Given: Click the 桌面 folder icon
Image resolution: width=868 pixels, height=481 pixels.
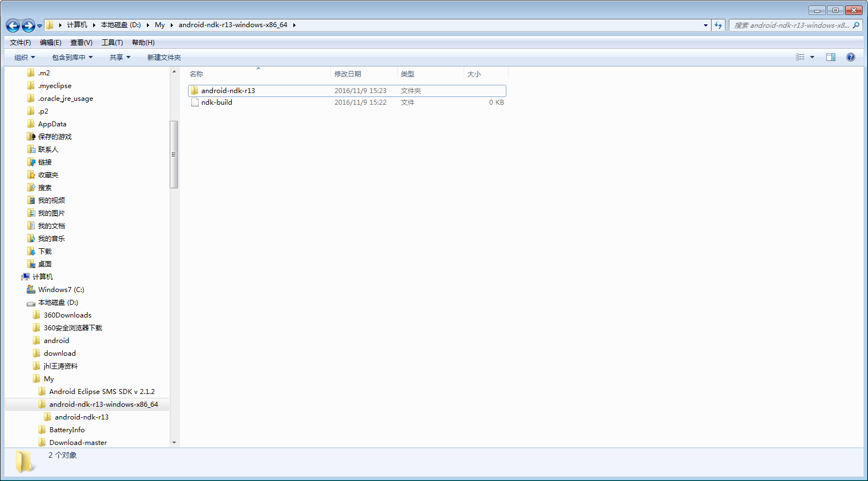Looking at the screenshot, I should tap(31, 264).
